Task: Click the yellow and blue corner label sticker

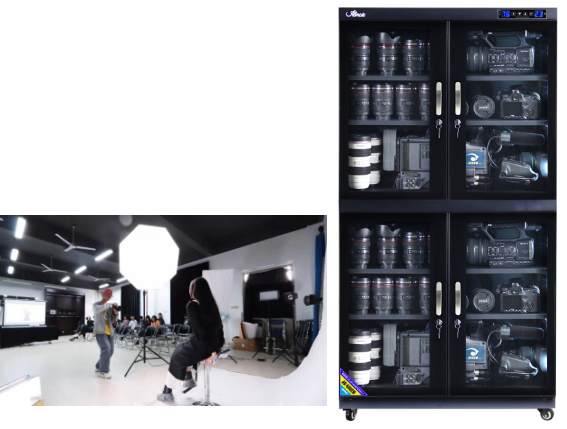Action: 352,383
